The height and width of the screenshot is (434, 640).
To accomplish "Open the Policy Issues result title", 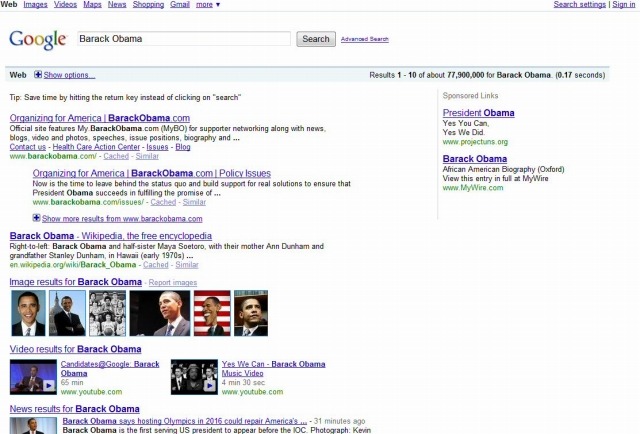I will coord(152,173).
